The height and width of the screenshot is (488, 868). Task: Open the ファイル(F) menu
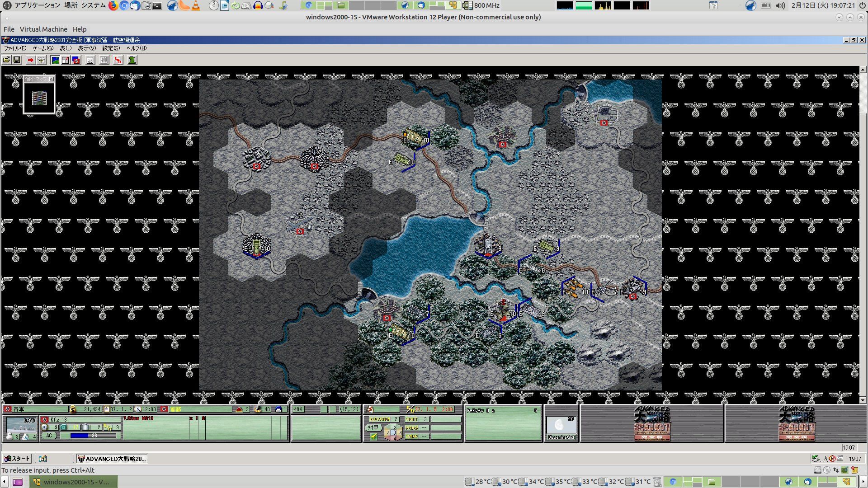point(14,48)
